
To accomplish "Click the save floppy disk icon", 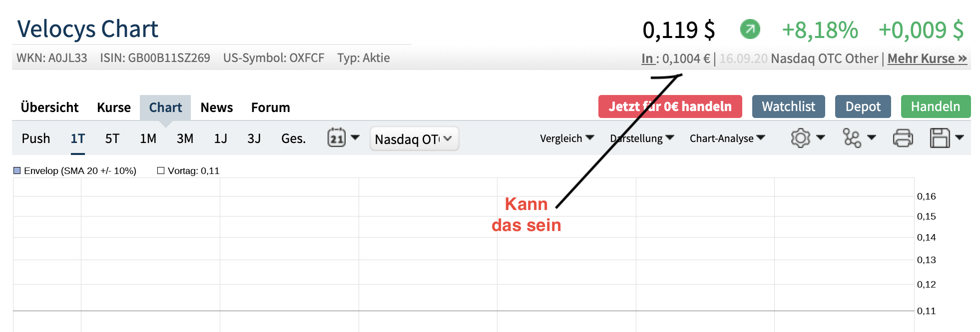I will click(939, 138).
